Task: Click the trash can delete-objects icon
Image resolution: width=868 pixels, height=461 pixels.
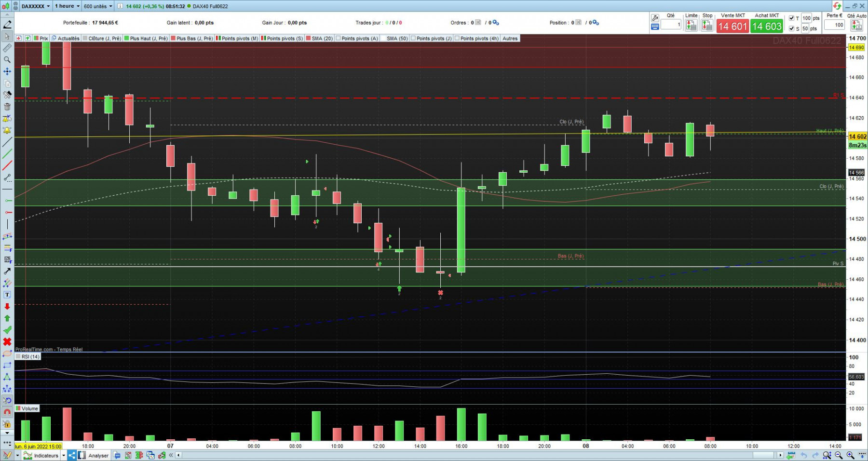Action: (x=7, y=107)
